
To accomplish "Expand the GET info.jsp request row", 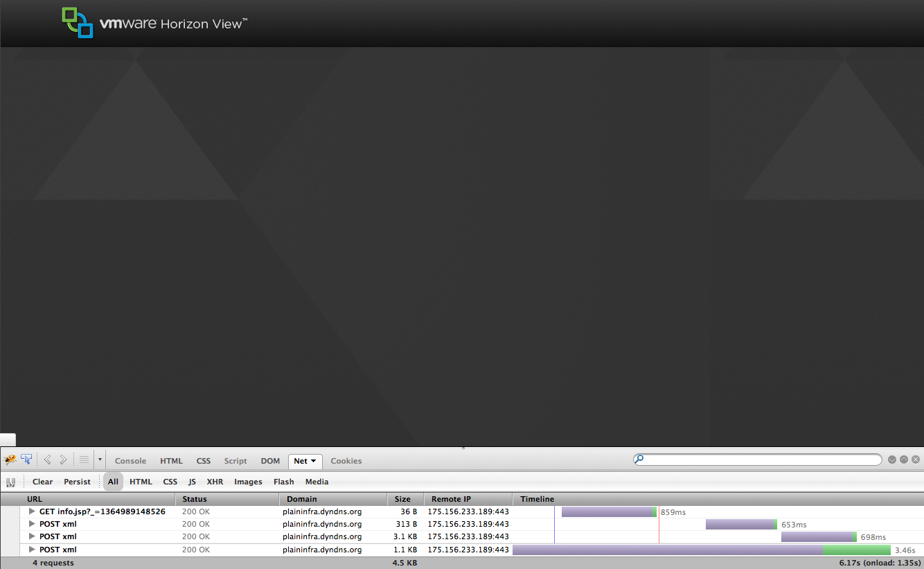I will 31,511.
